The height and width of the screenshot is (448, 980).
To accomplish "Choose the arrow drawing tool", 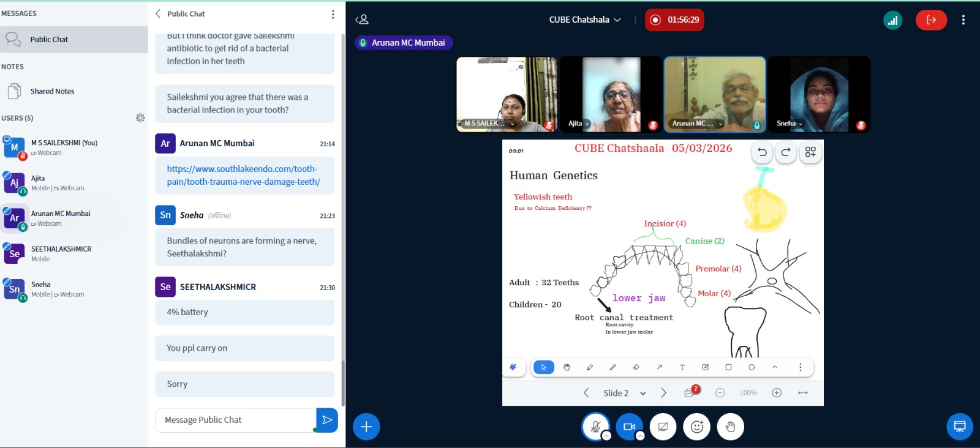I will pyautogui.click(x=659, y=367).
